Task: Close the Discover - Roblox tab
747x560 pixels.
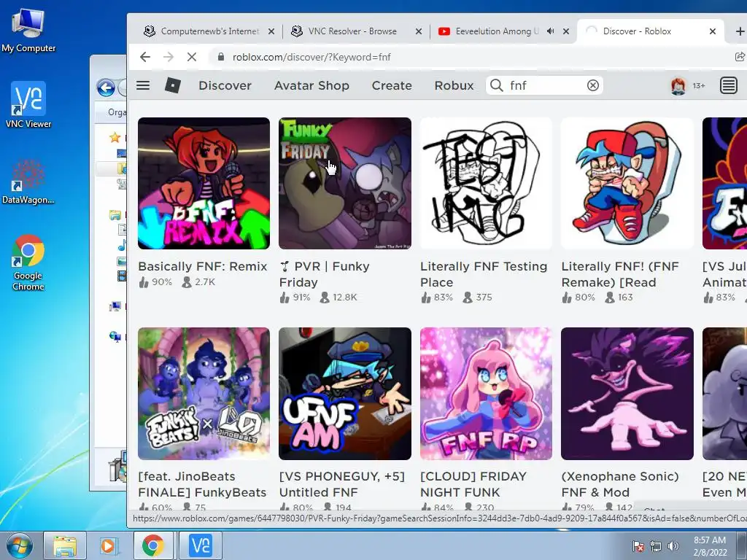Action: [713, 31]
